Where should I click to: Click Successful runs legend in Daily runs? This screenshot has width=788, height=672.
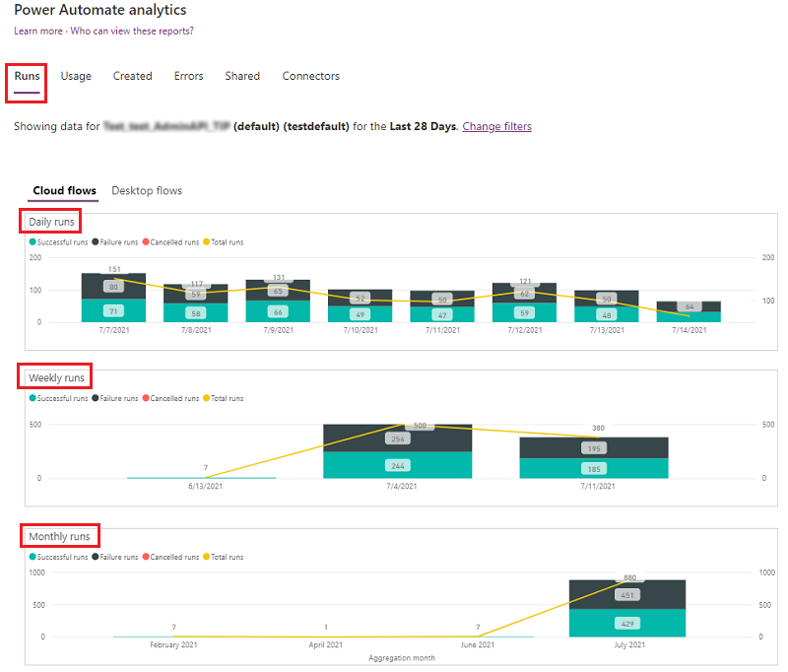point(61,241)
